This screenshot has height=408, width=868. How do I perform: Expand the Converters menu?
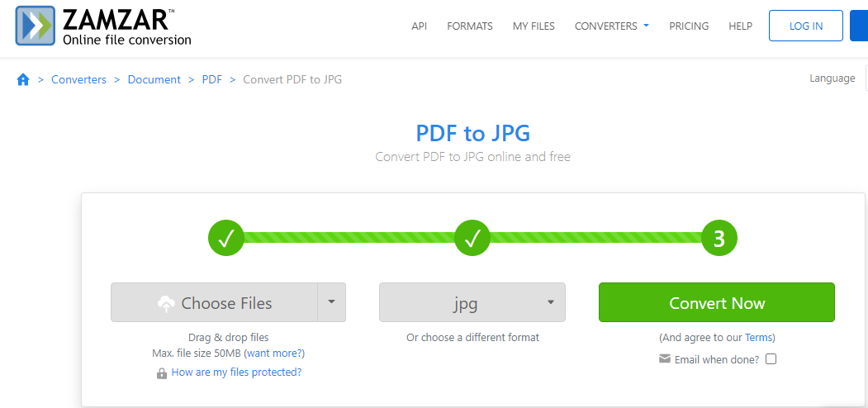pyautogui.click(x=612, y=26)
